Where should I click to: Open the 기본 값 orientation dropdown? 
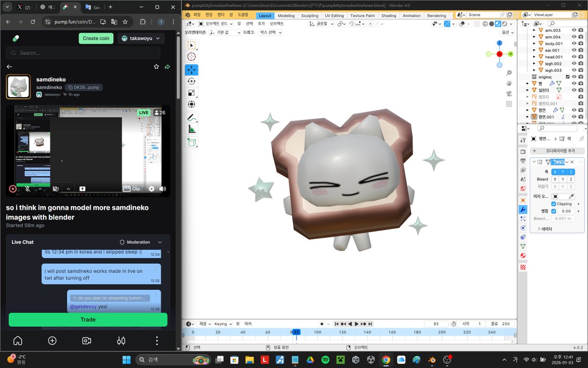(225, 32)
